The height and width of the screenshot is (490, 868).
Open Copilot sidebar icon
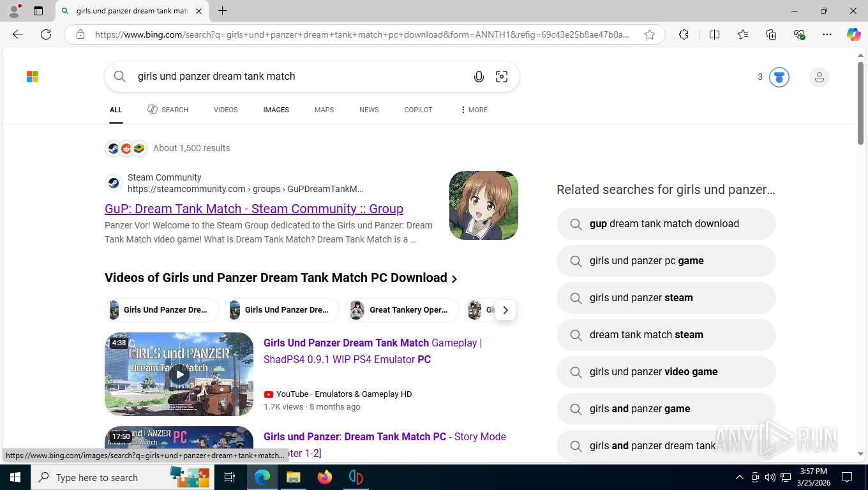coord(853,34)
